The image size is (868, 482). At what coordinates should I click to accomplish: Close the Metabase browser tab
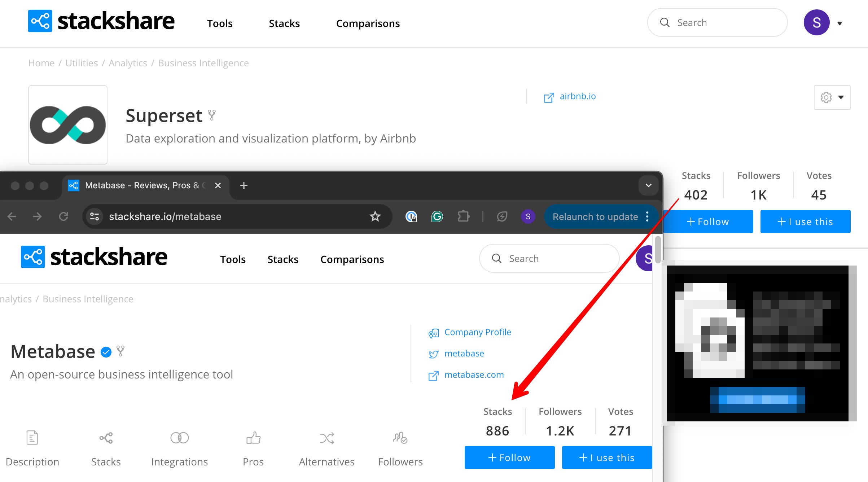[x=218, y=185]
